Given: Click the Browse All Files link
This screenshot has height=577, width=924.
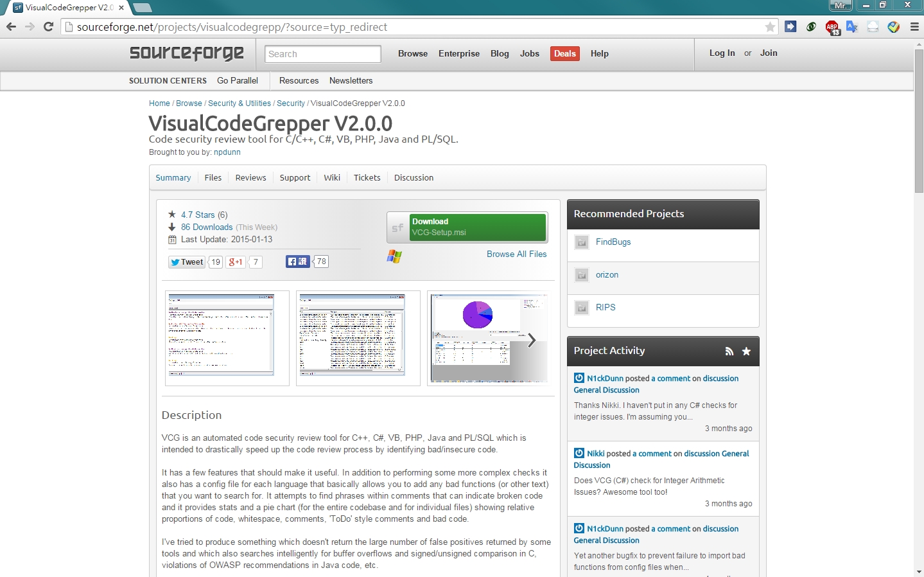Looking at the screenshot, I should (516, 254).
